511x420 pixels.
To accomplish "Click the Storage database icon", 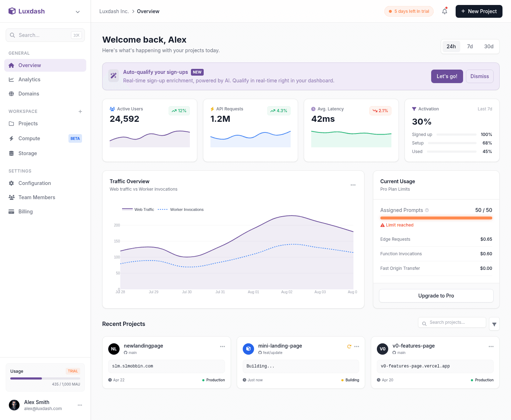I will [x=11, y=153].
